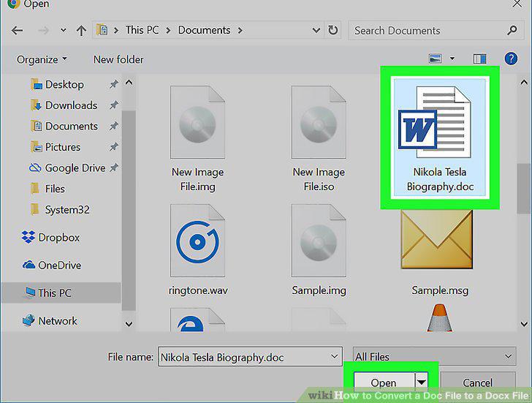The width and height of the screenshot is (532, 403).
Task: Click the File name input field
Action: (x=250, y=357)
